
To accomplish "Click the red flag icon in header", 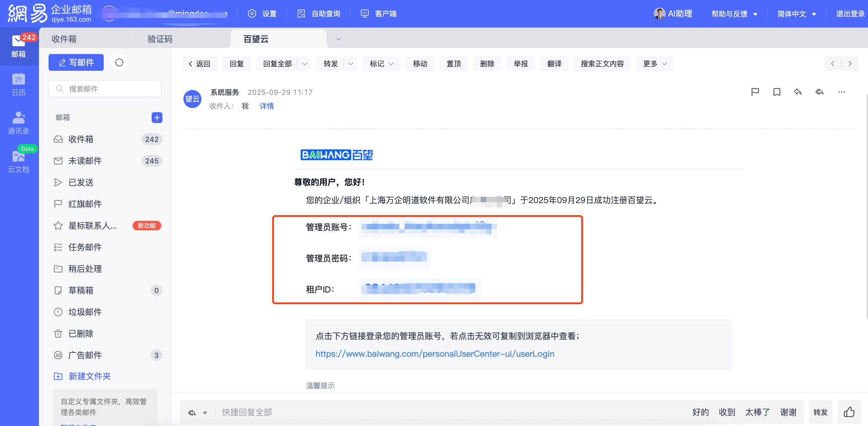I will pyautogui.click(x=755, y=92).
